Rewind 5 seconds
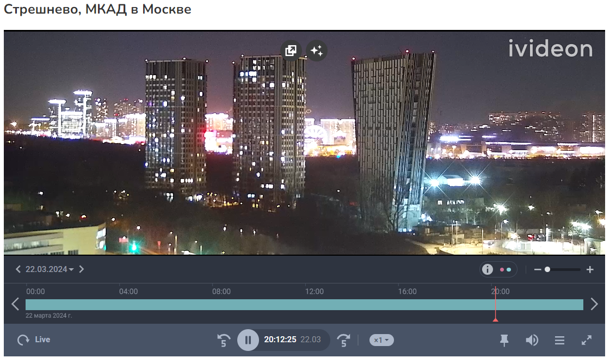The image size is (610, 364). point(224,340)
